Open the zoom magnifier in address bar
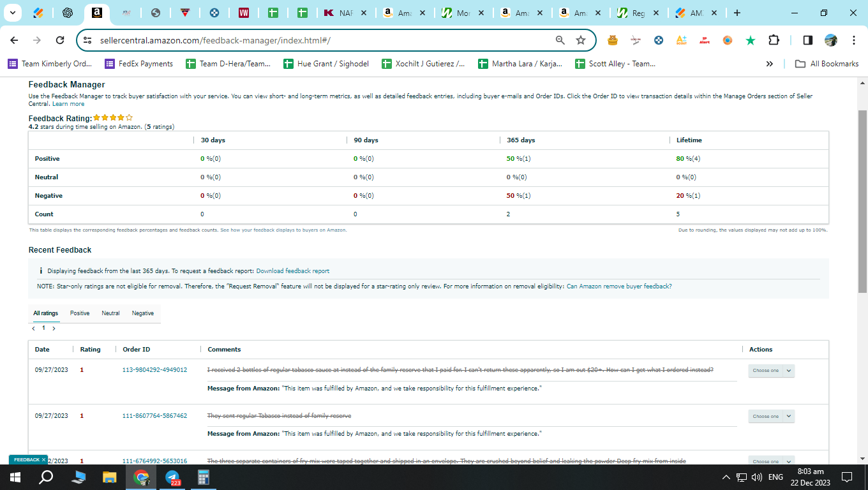The width and height of the screenshot is (868, 490). point(560,40)
